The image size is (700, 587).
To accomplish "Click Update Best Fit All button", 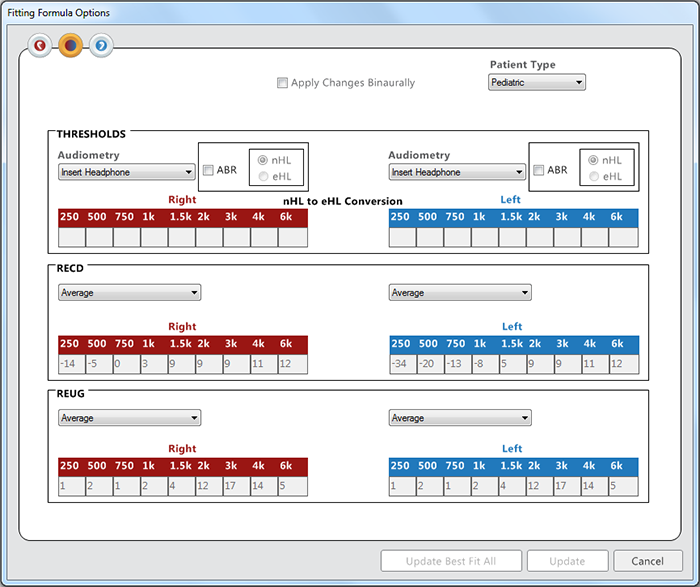I will click(x=451, y=561).
